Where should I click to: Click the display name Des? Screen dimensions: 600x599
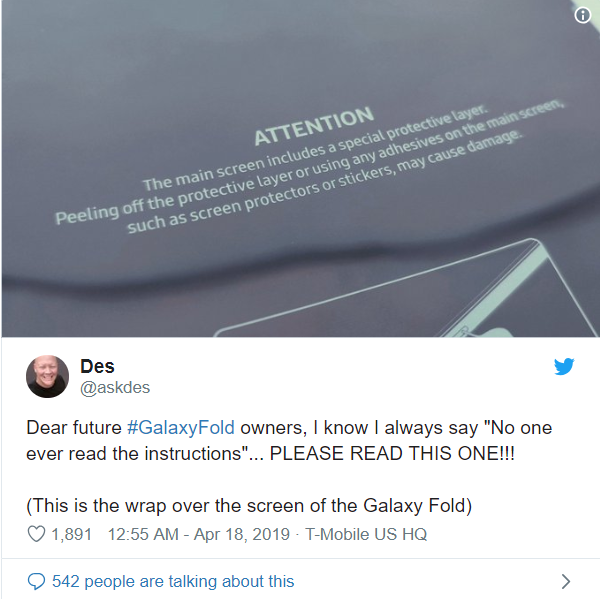tap(97, 366)
